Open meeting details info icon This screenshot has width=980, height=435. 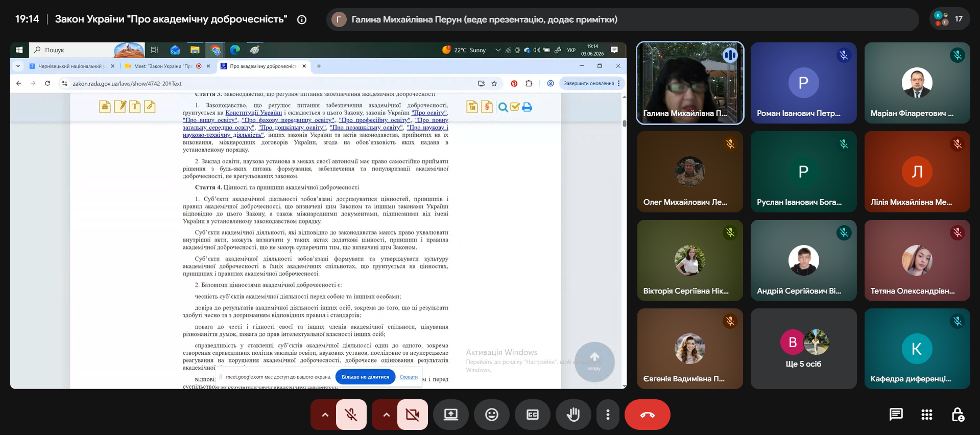pos(302,19)
